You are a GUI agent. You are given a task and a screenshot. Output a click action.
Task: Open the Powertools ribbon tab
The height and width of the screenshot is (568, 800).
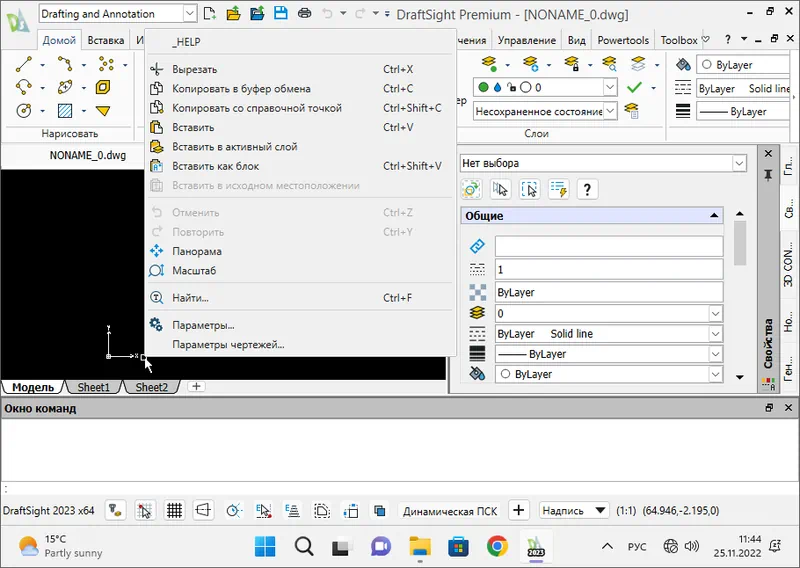click(623, 40)
